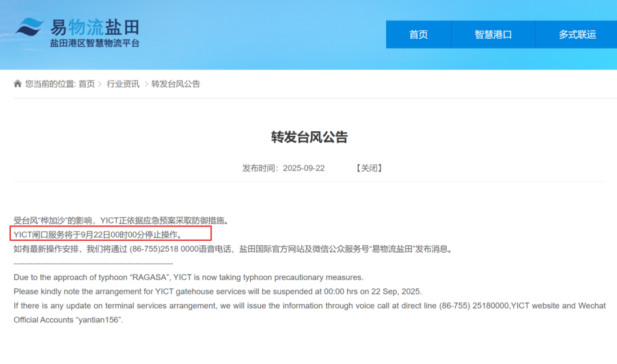This screenshot has width=617, height=364.
Task: Select 转发台风公告 in the breadcrumb
Action: click(176, 84)
